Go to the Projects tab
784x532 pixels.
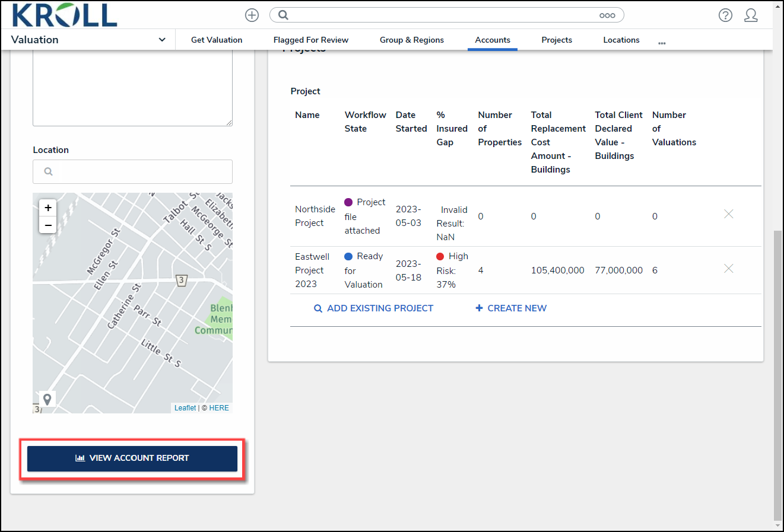(x=557, y=40)
